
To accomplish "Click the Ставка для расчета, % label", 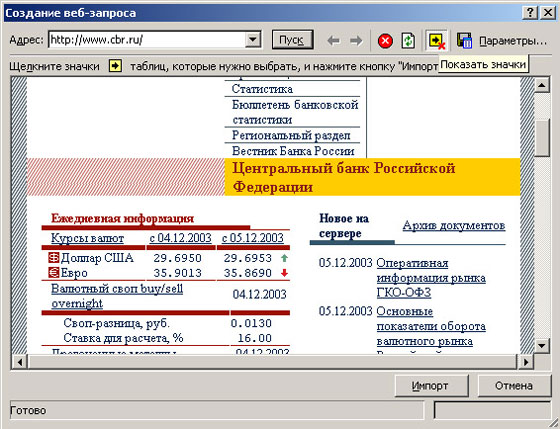I will [x=123, y=338].
